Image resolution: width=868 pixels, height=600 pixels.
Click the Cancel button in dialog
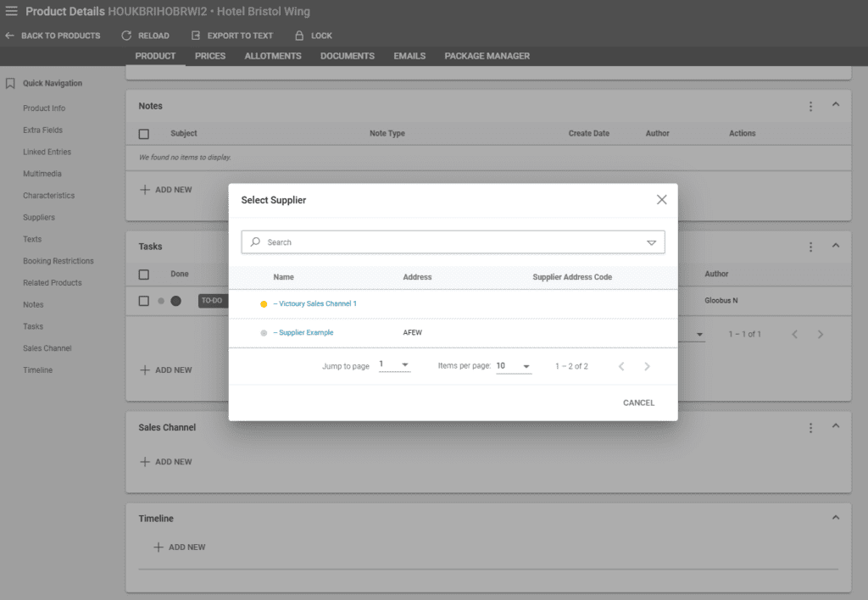tap(638, 403)
